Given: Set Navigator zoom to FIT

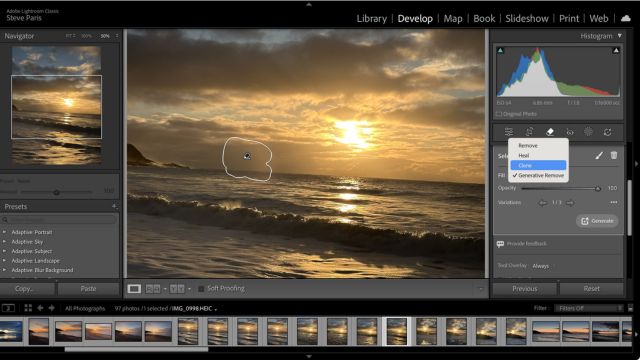Looking at the screenshot, I should pyautogui.click(x=70, y=36).
